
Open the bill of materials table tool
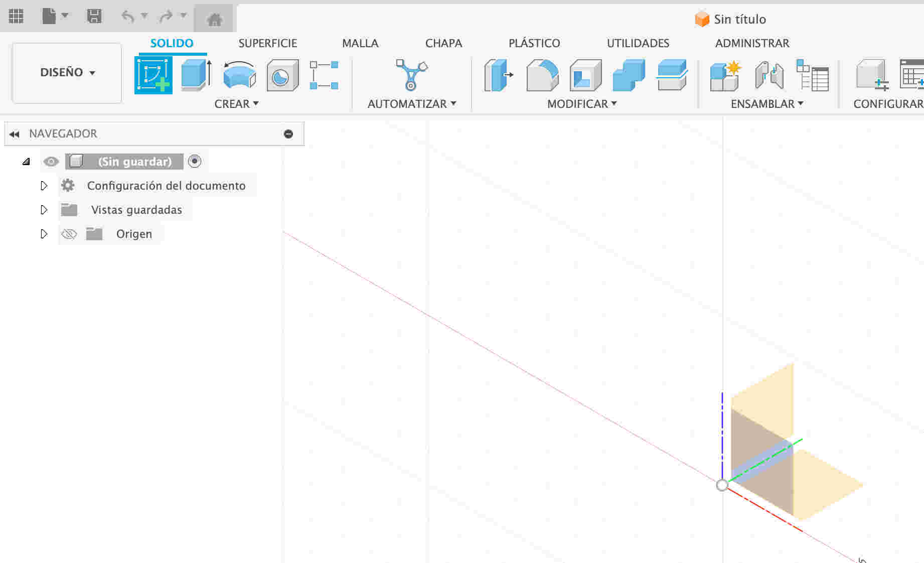(812, 75)
